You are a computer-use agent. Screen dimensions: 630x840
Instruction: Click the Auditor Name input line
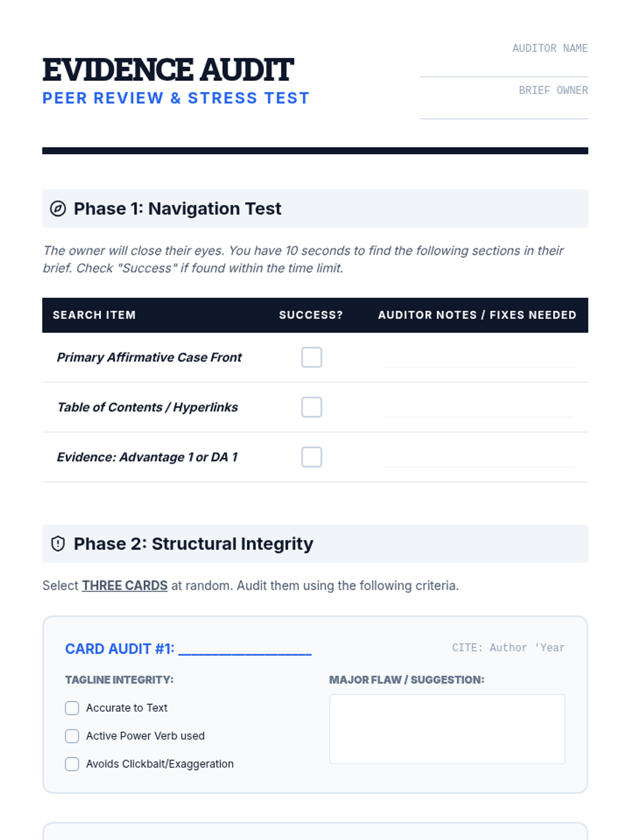click(x=503, y=68)
